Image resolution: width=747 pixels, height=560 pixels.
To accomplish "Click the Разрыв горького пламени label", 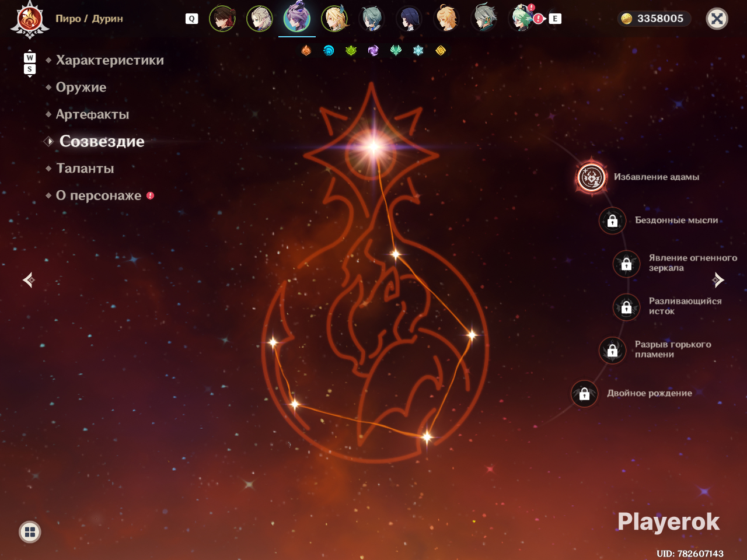I will (x=673, y=349).
